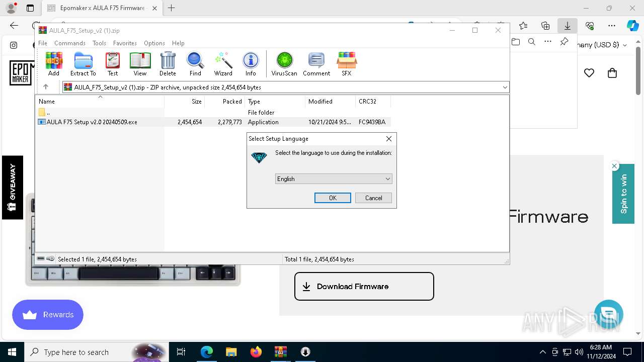This screenshot has height=362, width=644.
Task: Open the Options menu
Action: (154, 43)
